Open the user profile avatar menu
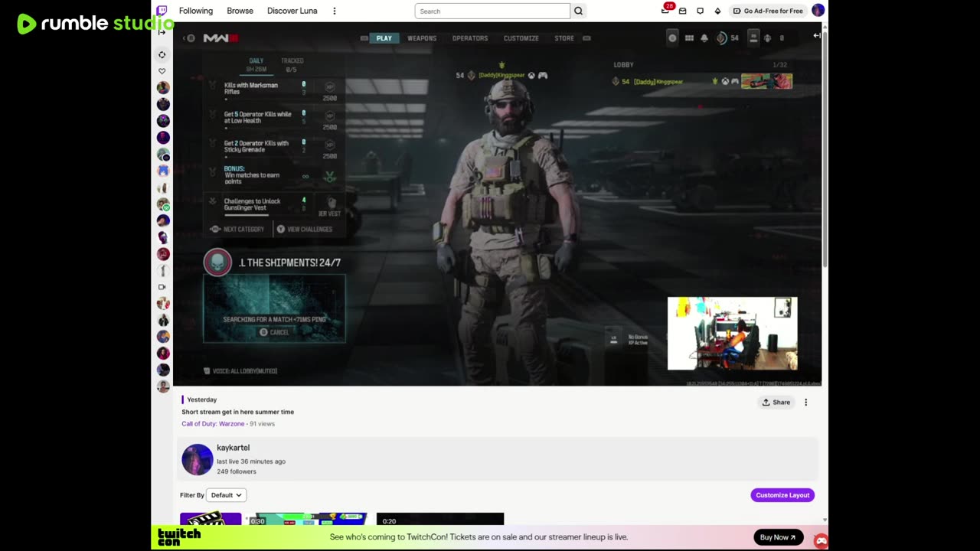 tap(818, 11)
